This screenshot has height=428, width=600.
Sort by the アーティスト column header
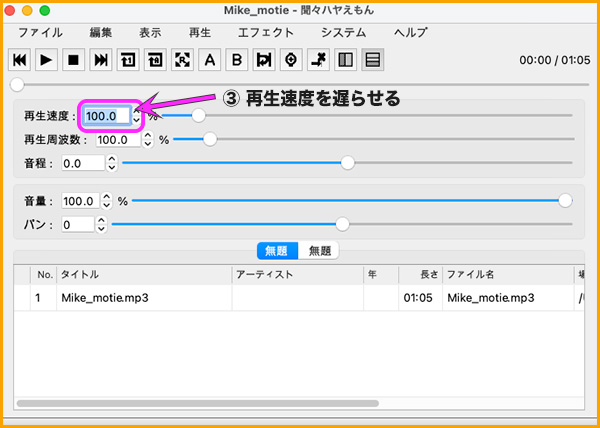298,274
